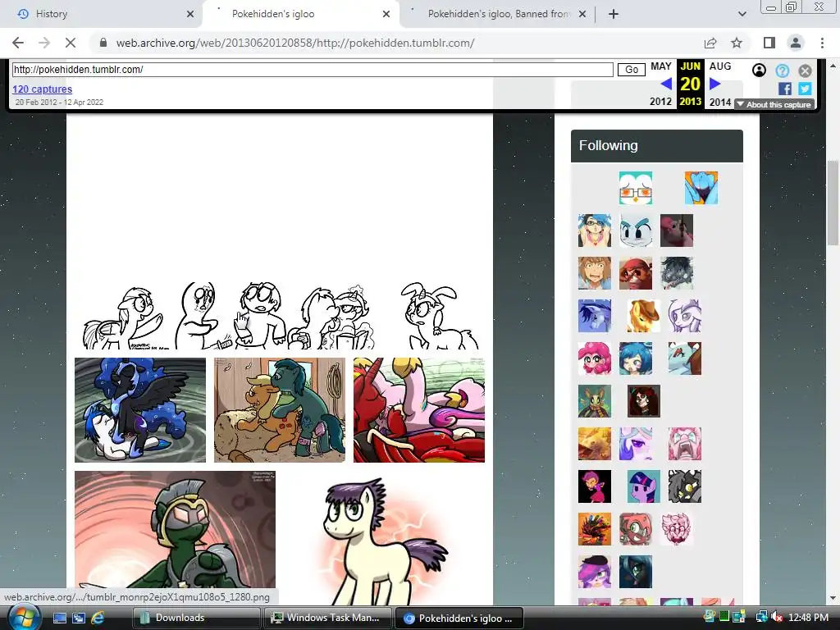Open the 120 captures link
This screenshot has width=840, height=630.
pos(43,89)
